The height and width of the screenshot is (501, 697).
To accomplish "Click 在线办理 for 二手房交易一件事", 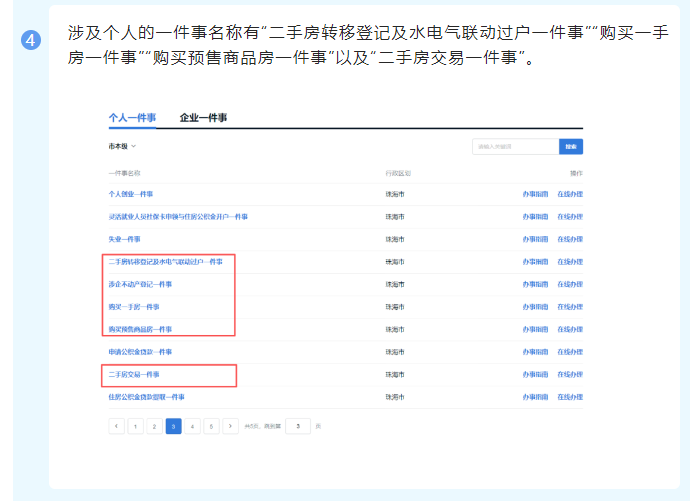I will [570, 374].
